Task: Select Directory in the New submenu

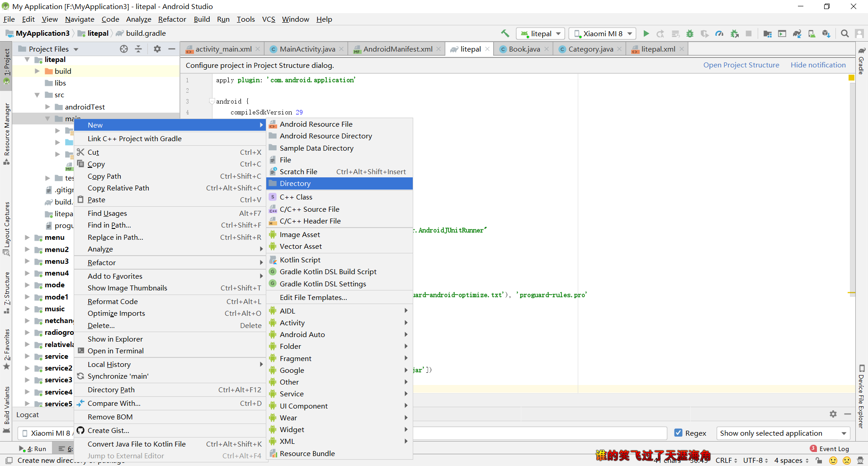Action: [340, 184]
